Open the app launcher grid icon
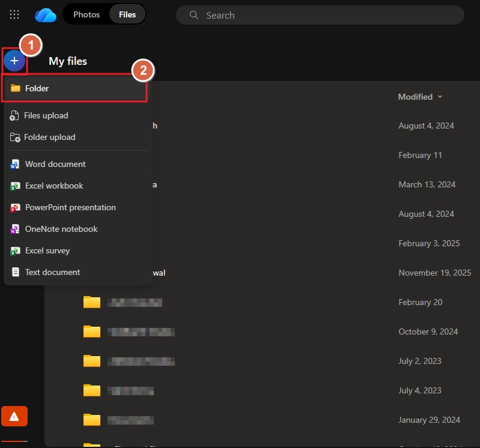 (14, 14)
